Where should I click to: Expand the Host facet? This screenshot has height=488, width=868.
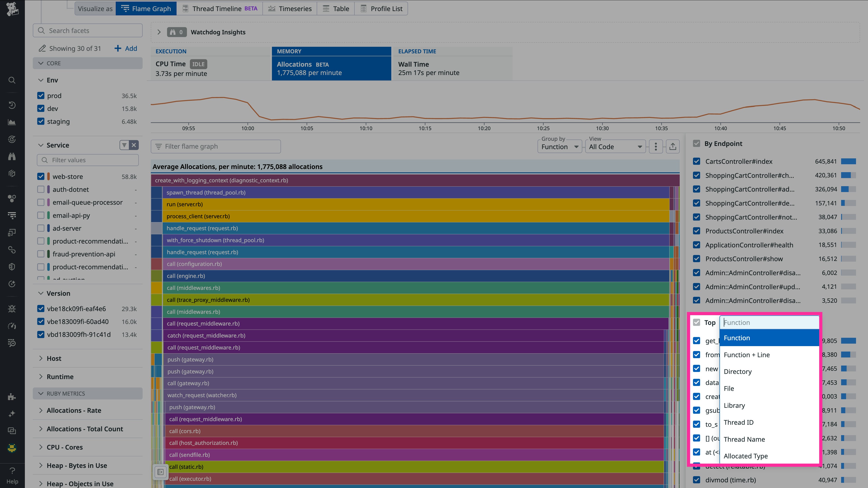coord(54,358)
